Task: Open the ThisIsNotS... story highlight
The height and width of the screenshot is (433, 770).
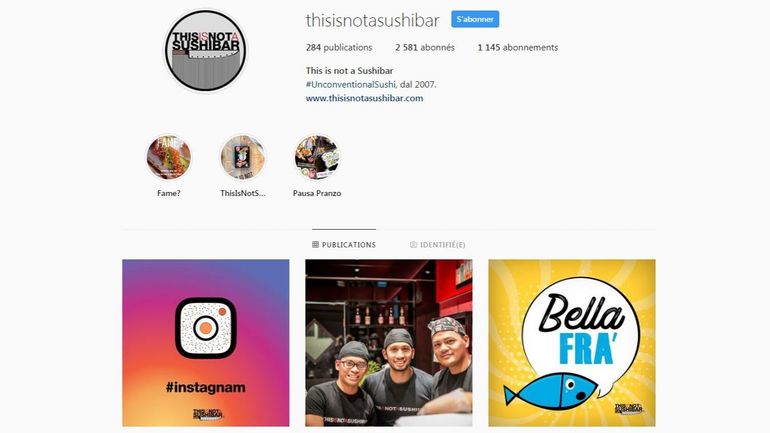Action: [243, 158]
